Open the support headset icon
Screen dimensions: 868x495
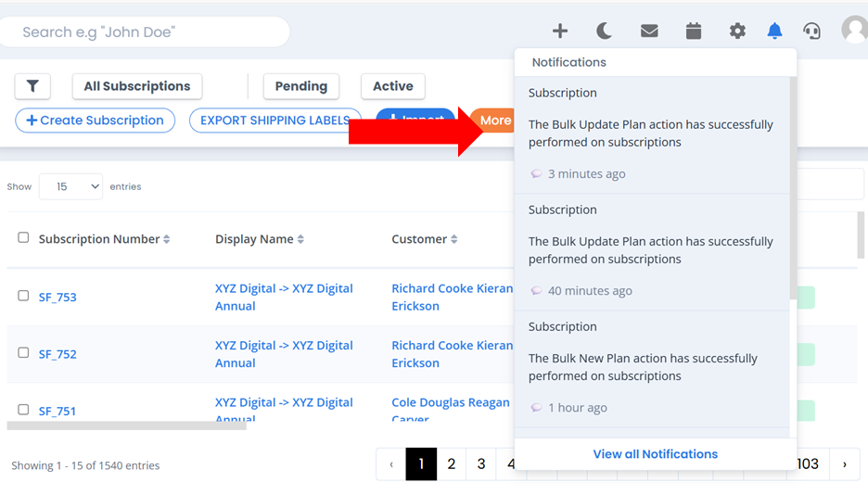click(x=811, y=31)
